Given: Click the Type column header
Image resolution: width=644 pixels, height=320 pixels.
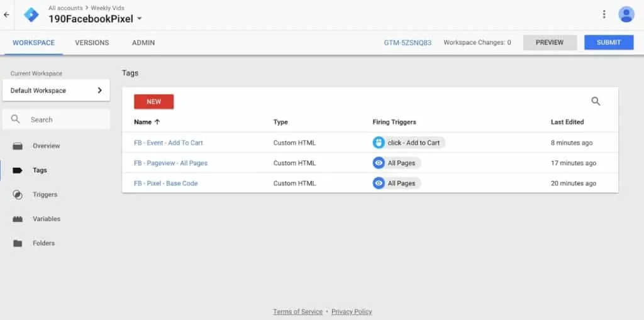Looking at the screenshot, I should 280,122.
